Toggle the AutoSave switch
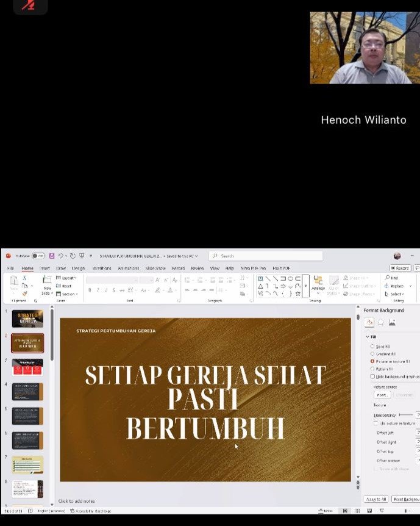420x526 pixels. (x=38, y=256)
